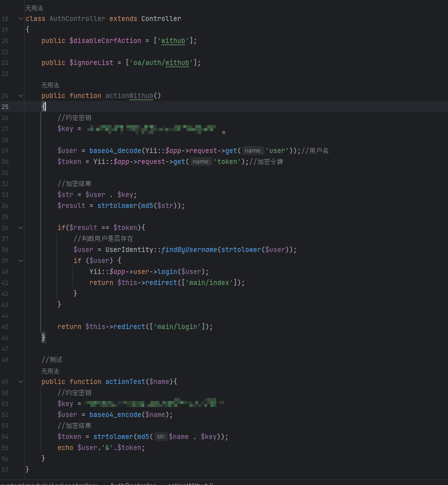Collapse the actionWithub function fold arrow on line 24
The width and height of the screenshot is (448, 485).
pos(20,96)
